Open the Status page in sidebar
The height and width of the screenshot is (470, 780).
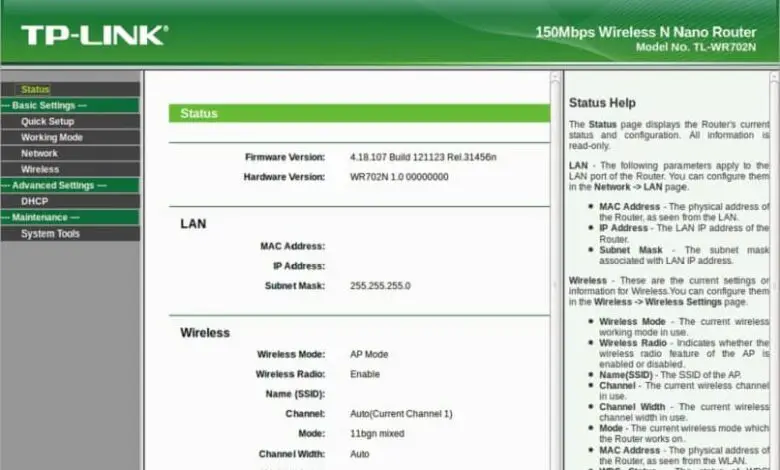coord(35,90)
